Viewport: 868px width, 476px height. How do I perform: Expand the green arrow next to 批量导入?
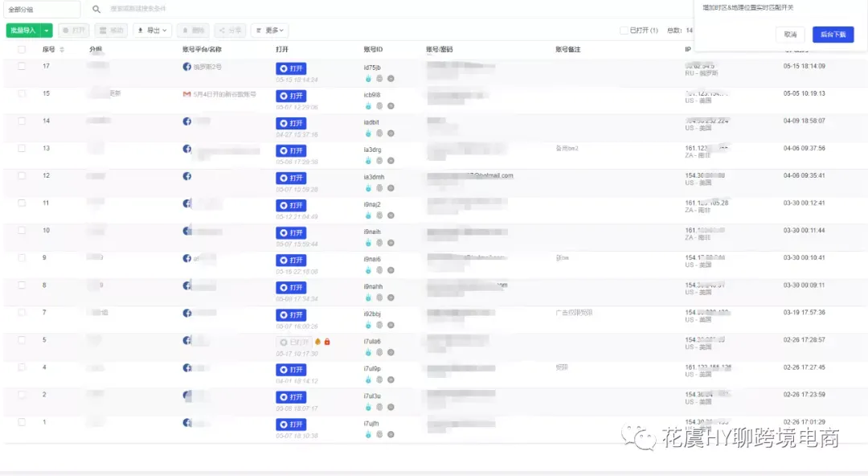47,31
